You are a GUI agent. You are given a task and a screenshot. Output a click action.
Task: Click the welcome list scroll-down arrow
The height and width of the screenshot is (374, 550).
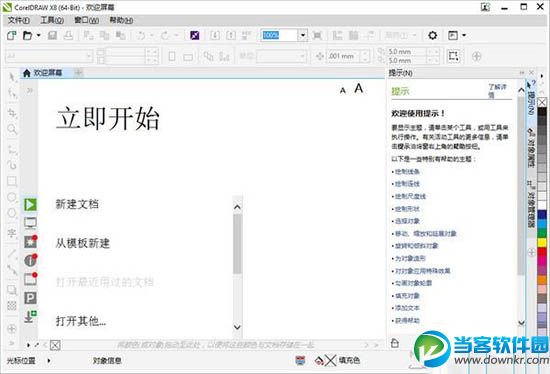(x=237, y=327)
